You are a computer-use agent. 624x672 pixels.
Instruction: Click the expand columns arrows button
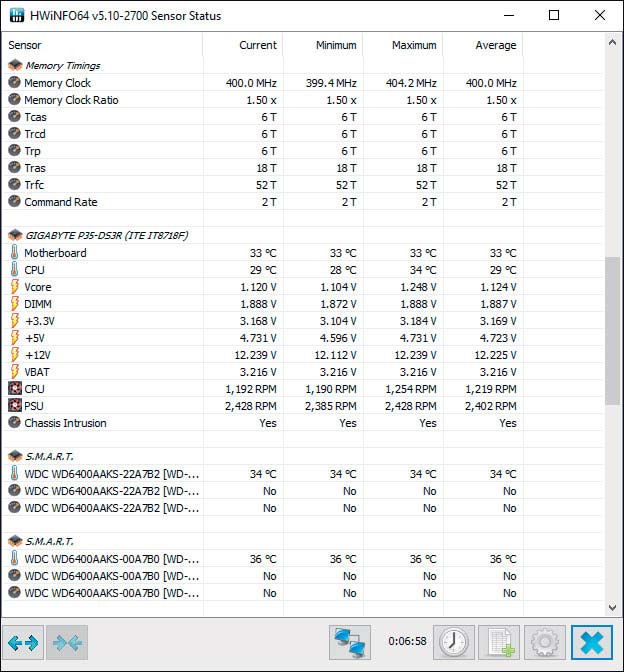[x=23, y=642]
